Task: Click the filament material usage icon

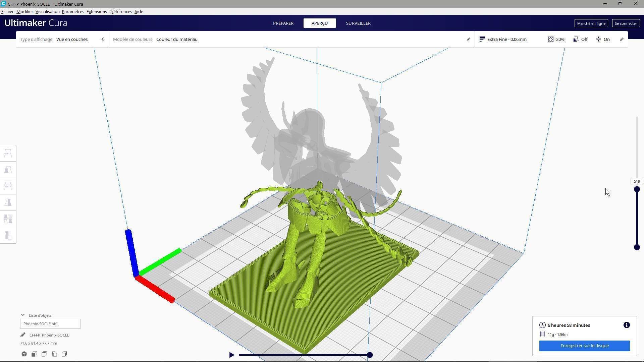Action: 542,334
